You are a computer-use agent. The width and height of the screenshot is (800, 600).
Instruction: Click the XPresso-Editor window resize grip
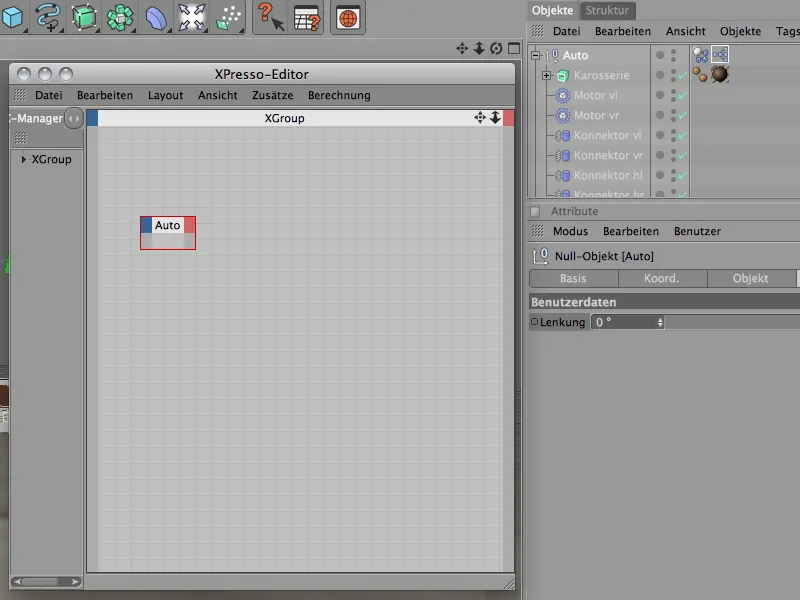[509, 584]
